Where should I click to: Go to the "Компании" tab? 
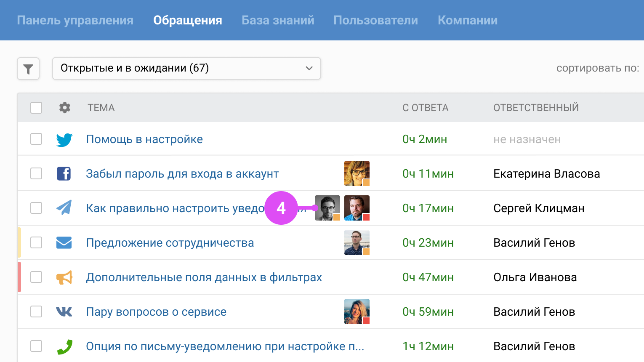click(468, 20)
